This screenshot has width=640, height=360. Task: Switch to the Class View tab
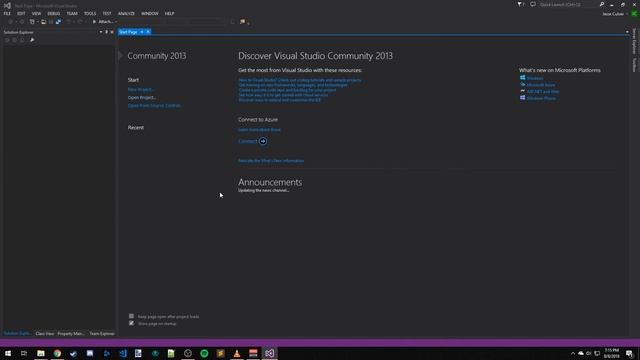(44, 334)
